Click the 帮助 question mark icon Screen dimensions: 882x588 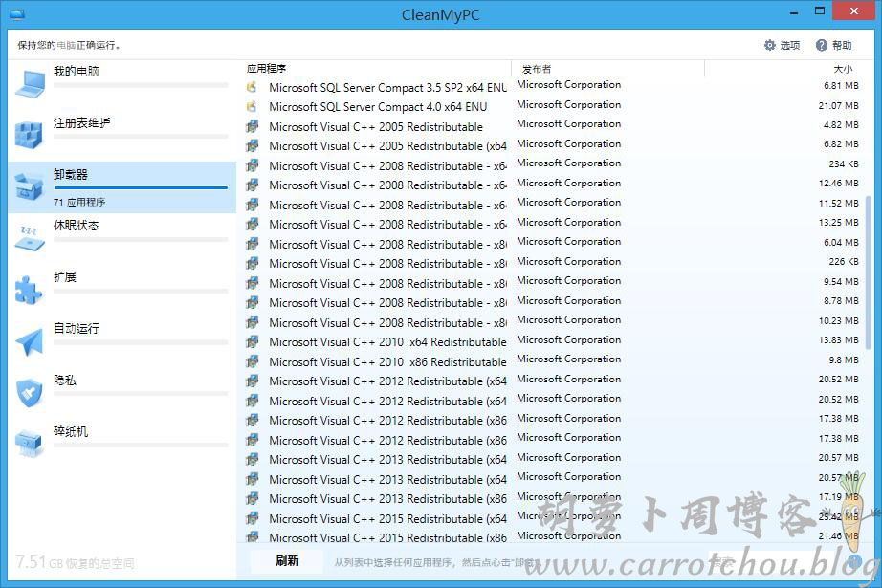point(821,45)
